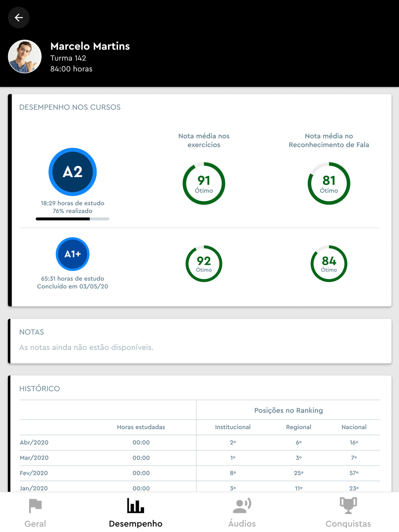The height and width of the screenshot is (532, 399).
Task: Click the 91 Ótimo exercises score ring
Action: click(x=204, y=183)
